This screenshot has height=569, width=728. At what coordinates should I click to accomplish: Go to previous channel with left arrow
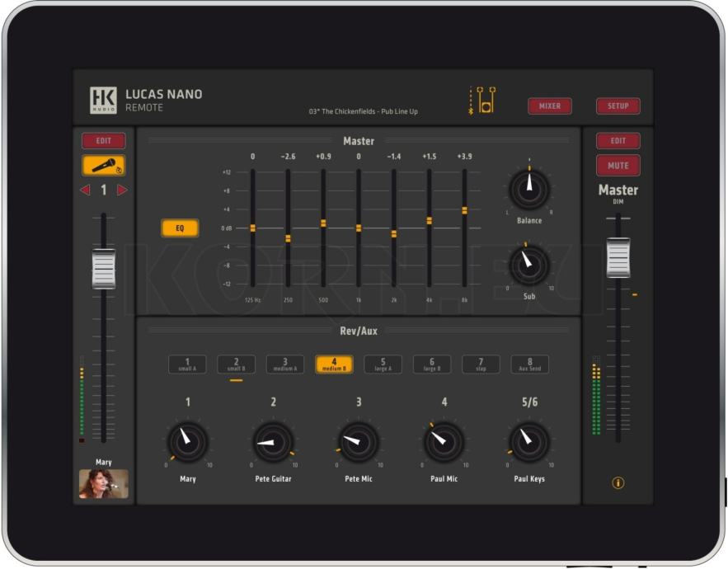[x=85, y=190]
